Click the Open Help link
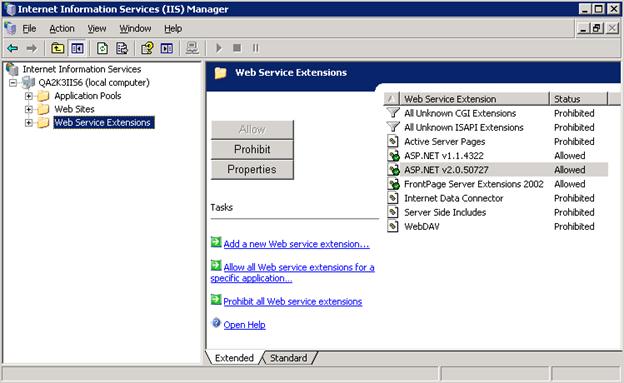Image resolution: width=624 pixels, height=383 pixels. point(244,325)
